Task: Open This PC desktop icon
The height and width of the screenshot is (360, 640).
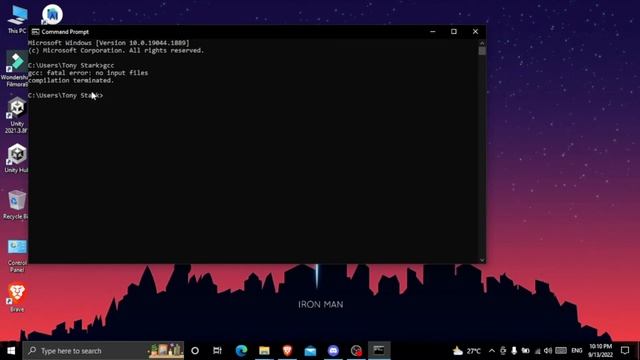Action: click(x=17, y=18)
